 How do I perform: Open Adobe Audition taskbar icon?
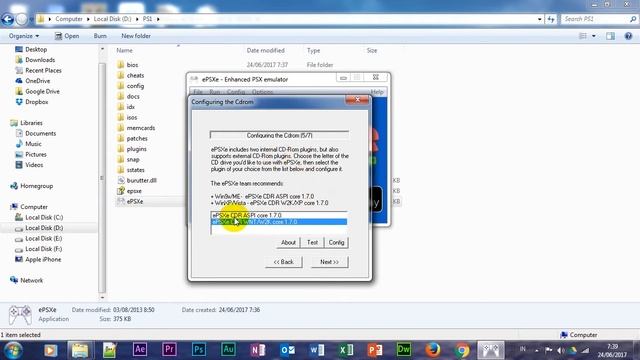(x=228, y=350)
